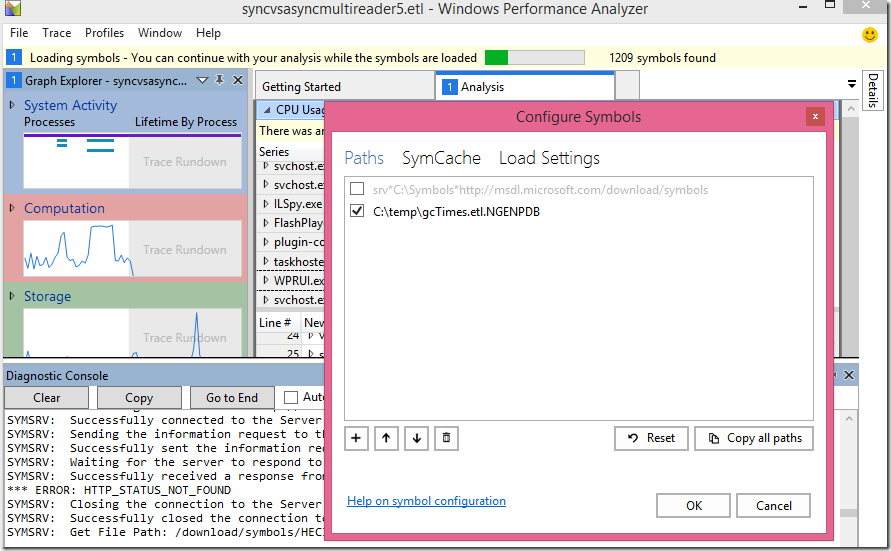Select the Computation graph thumbnail
Image resolution: width=891 pixels, height=551 pixels.
75,248
